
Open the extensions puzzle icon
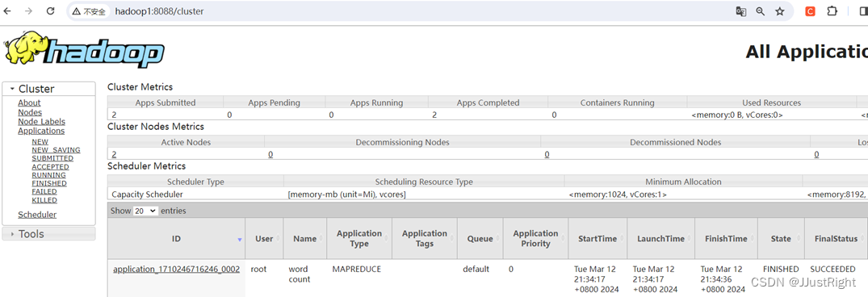[832, 11]
